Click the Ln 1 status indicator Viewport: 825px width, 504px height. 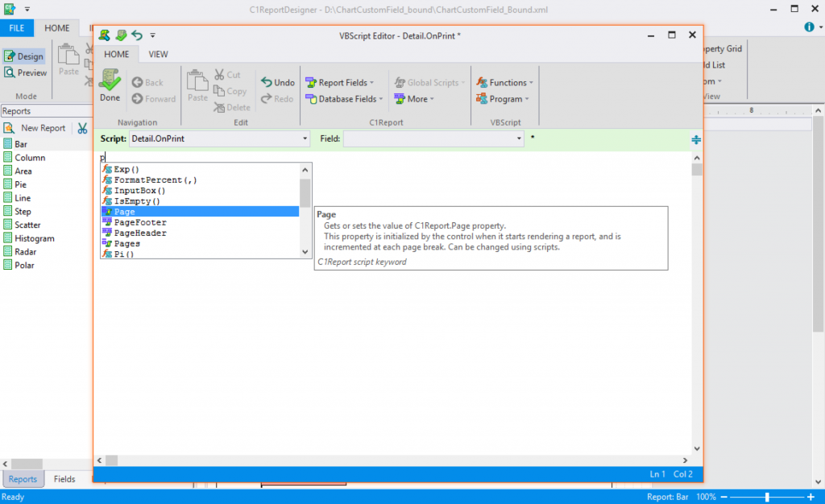(x=657, y=474)
